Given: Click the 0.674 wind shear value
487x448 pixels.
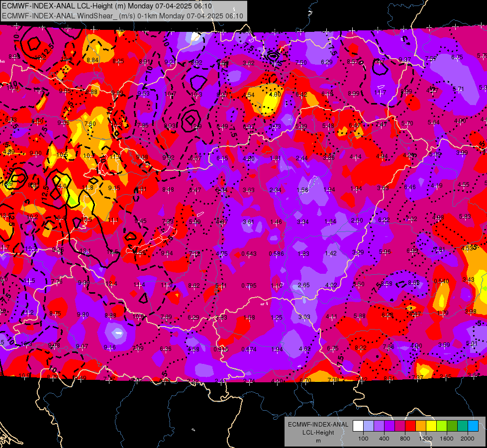Looking at the screenshot, I should [249, 349].
